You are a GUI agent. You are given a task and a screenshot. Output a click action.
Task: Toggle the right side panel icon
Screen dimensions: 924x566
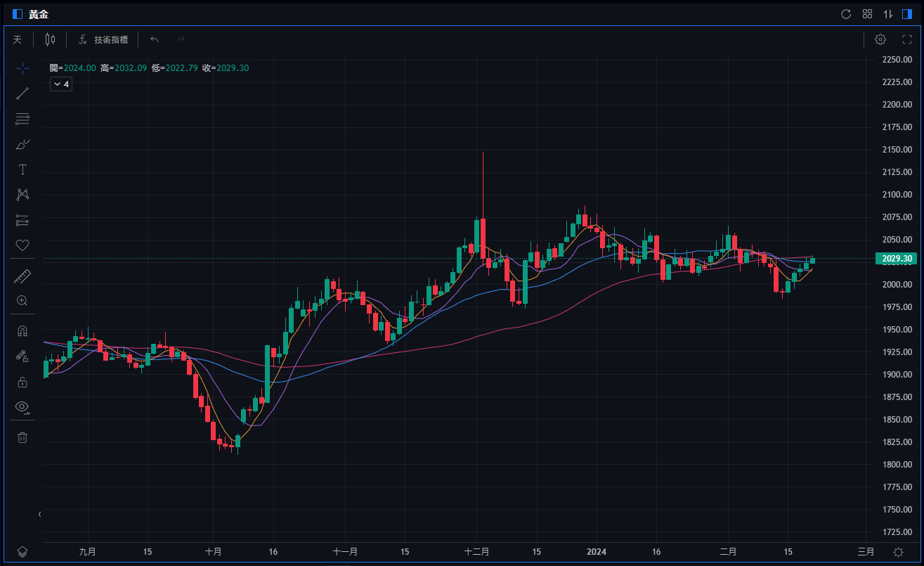pos(907,14)
